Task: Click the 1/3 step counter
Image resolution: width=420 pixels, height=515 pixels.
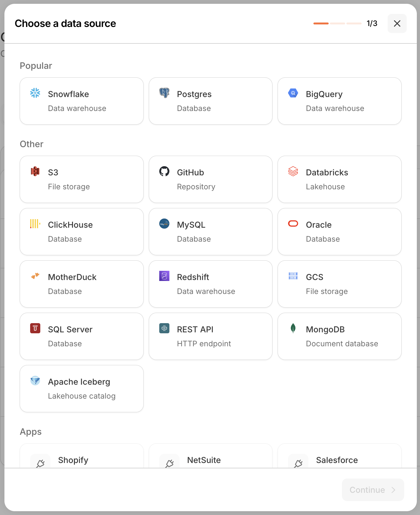Action: point(372,23)
